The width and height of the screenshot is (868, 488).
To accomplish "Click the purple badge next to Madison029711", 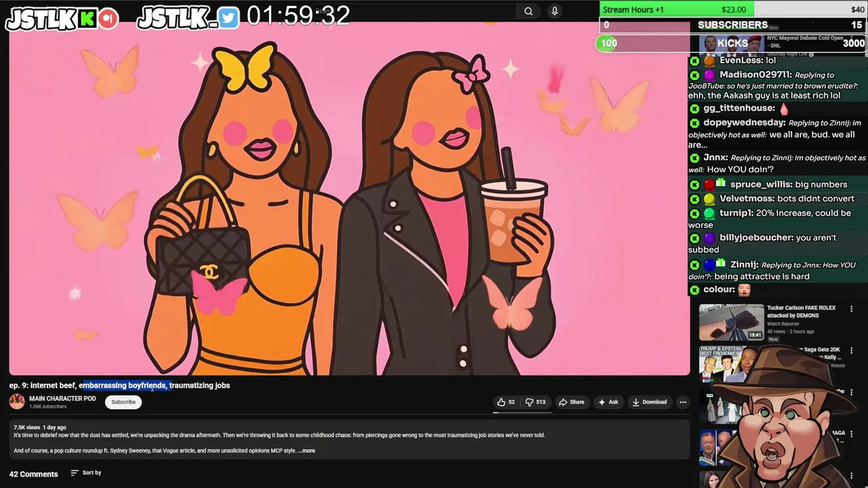I will (709, 75).
